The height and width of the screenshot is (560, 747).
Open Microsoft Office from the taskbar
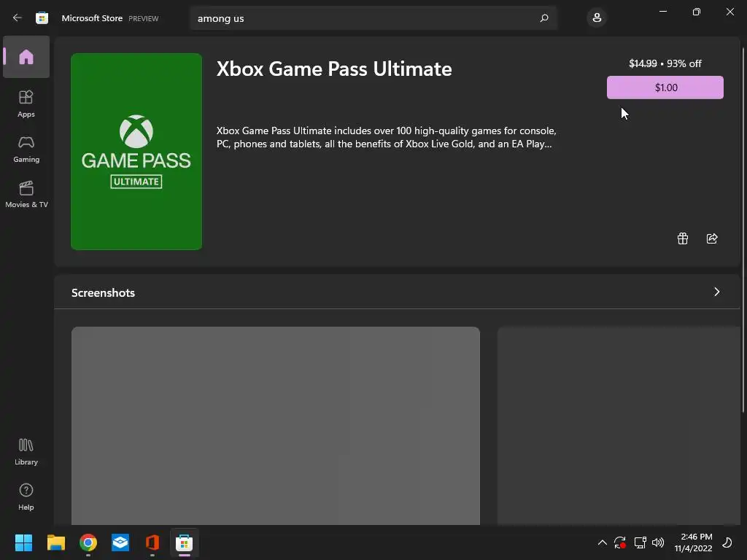(152, 542)
